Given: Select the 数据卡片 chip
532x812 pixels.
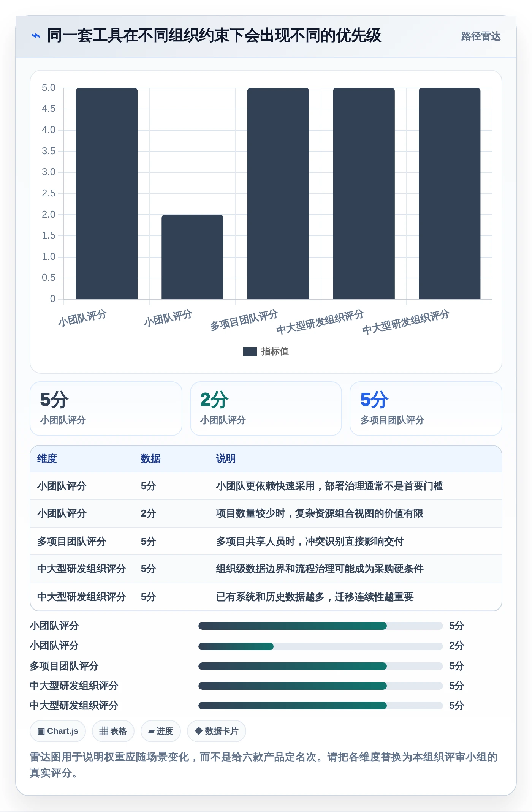Looking at the screenshot, I should click(216, 731).
